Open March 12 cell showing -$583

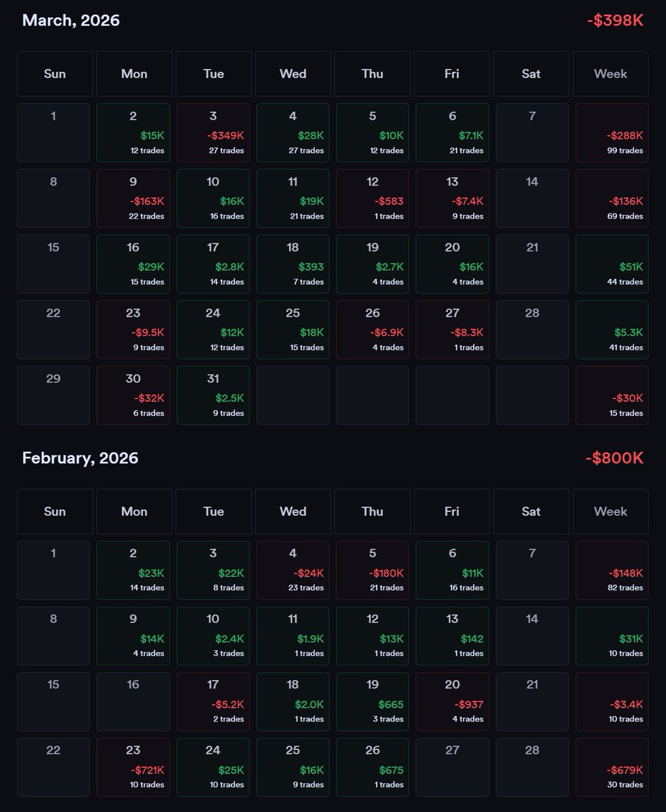pos(372,198)
